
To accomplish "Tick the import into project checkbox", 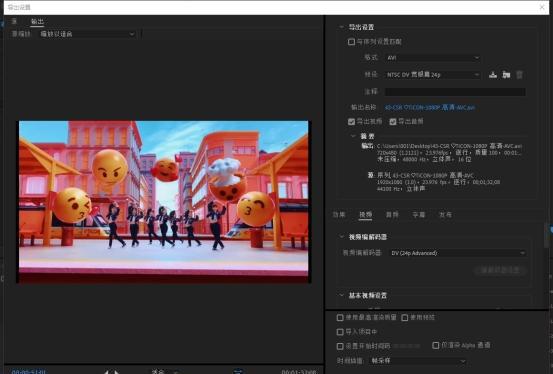I will (340, 332).
